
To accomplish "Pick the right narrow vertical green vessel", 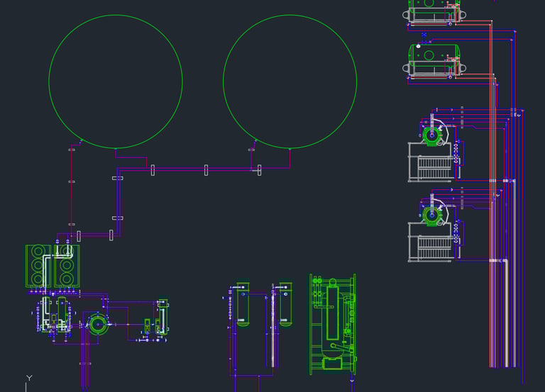I will [x=285, y=305].
